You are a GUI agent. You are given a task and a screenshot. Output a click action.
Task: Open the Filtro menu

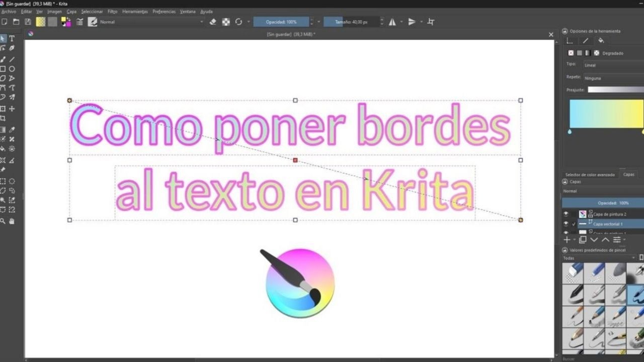tap(112, 11)
